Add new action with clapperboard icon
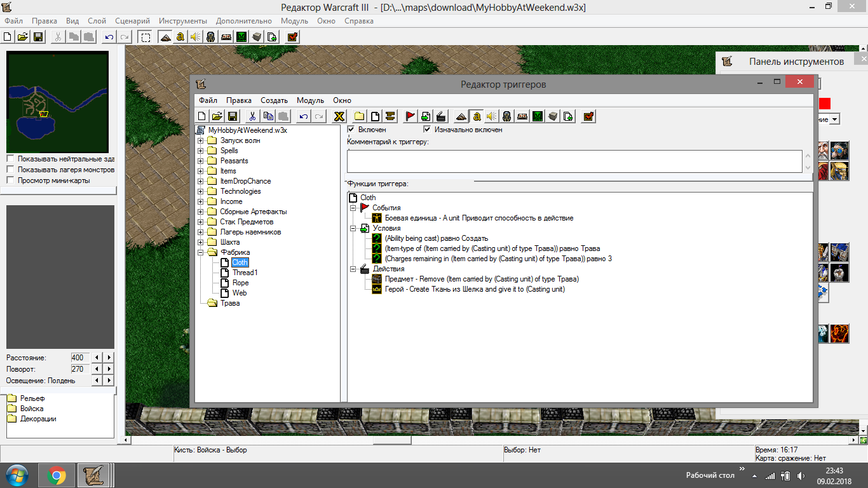The height and width of the screenshot is (488, 868). [x=441, y=116]
